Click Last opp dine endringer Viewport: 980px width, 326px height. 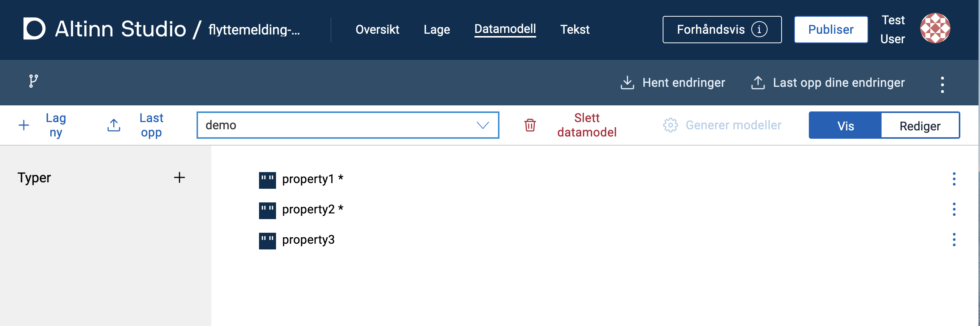pos(828,83)
